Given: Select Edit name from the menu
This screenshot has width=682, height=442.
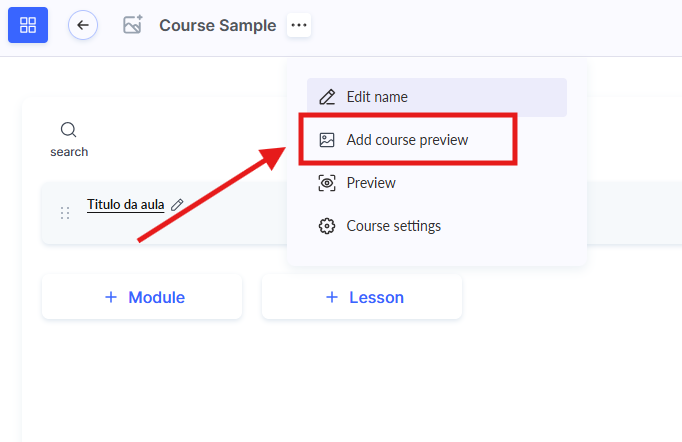Looking at the screenshot, I should (377, 97).
